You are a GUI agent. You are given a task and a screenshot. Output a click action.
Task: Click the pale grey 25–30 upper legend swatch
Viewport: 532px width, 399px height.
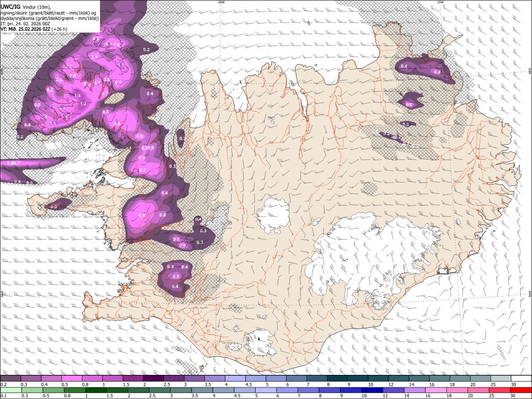tap(501, 379)
